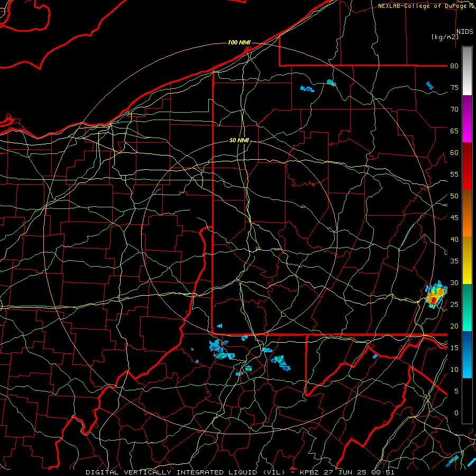Select the blue segment of the color bar
476x476 pixels.
point(467,354)
